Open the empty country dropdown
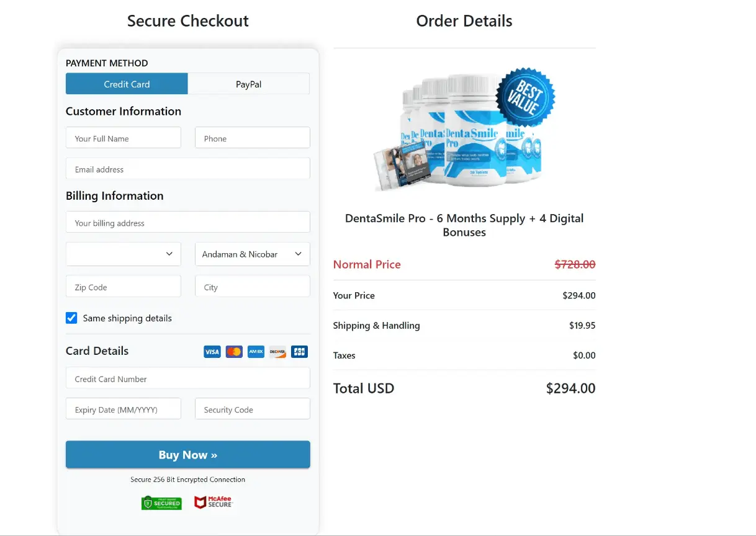The image size is (756, 536). 123,254
